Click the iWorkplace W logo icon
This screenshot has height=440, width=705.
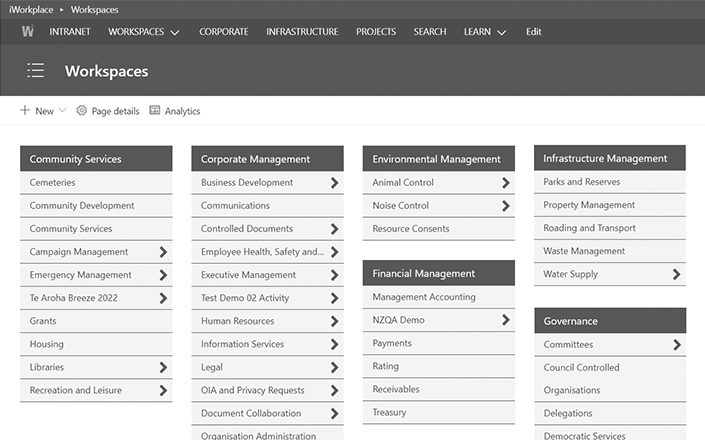click(28, 31)
